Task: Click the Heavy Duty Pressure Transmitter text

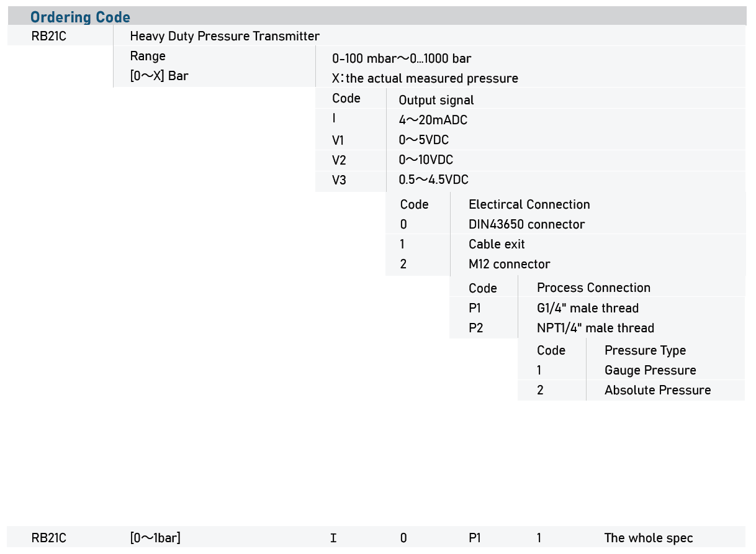Action: 225,36
